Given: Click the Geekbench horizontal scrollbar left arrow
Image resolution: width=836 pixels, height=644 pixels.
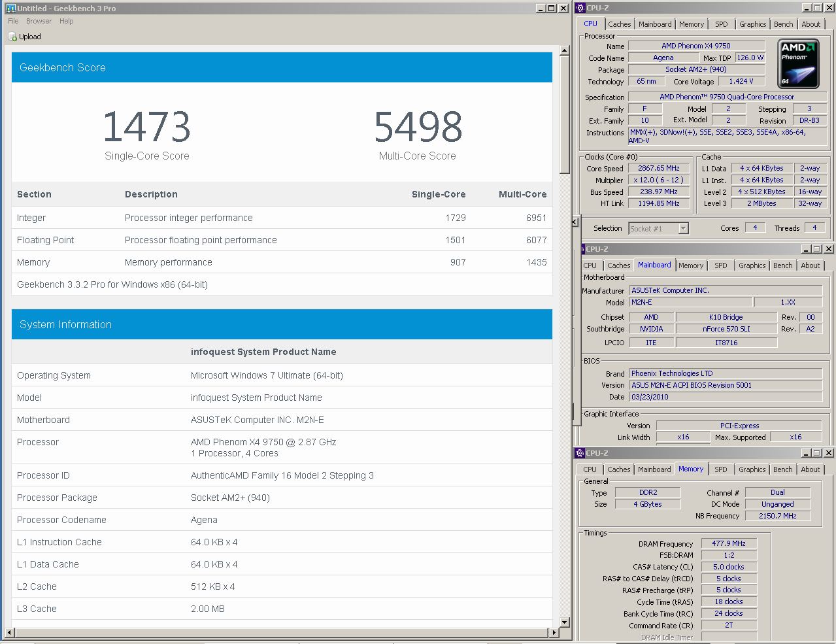Looking at the screenshot, I should 8,632.
